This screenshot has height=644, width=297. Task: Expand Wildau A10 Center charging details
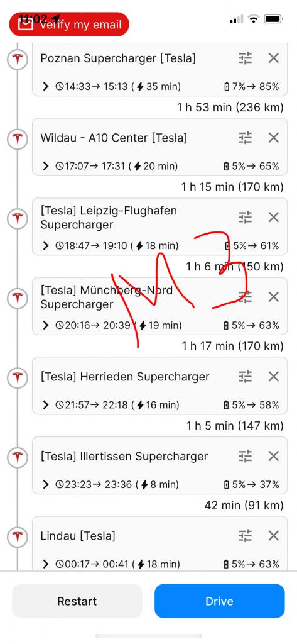coord(46,166)
